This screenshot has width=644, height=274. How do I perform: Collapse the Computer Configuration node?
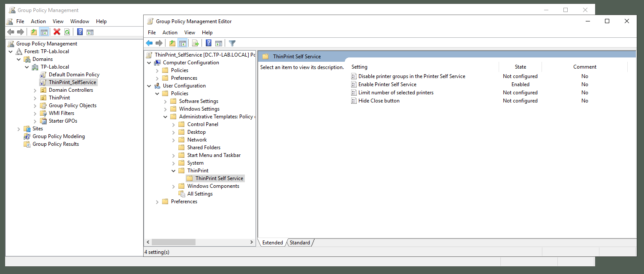(149, 63)
